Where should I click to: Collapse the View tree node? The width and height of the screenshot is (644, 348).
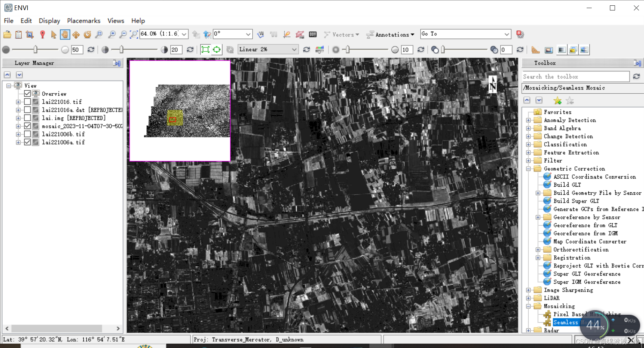pyautogui.click(x=9, y=86)
